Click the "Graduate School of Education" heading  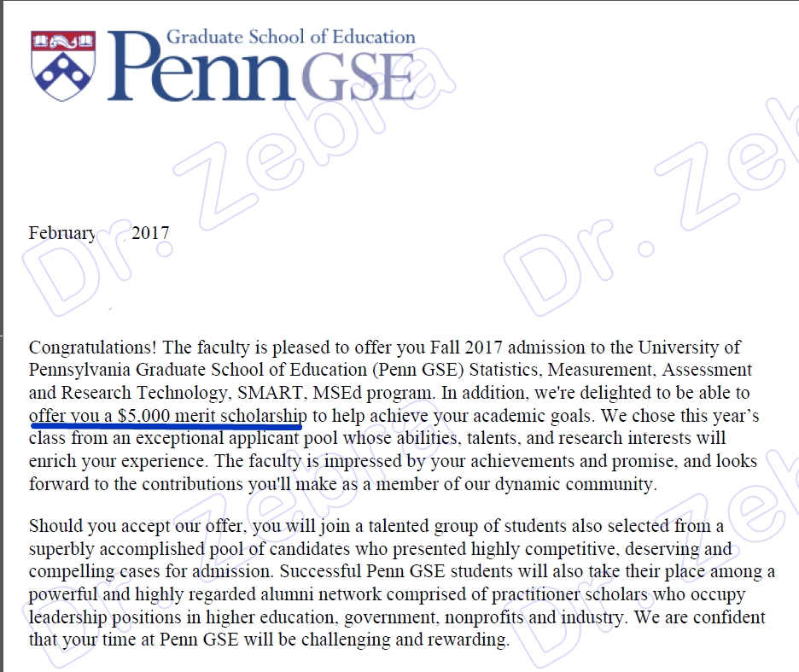290,37
